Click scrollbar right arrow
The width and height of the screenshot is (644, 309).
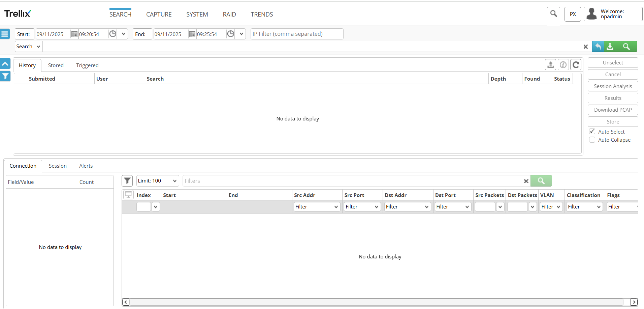pyautogui.click(x=634, y=302)
